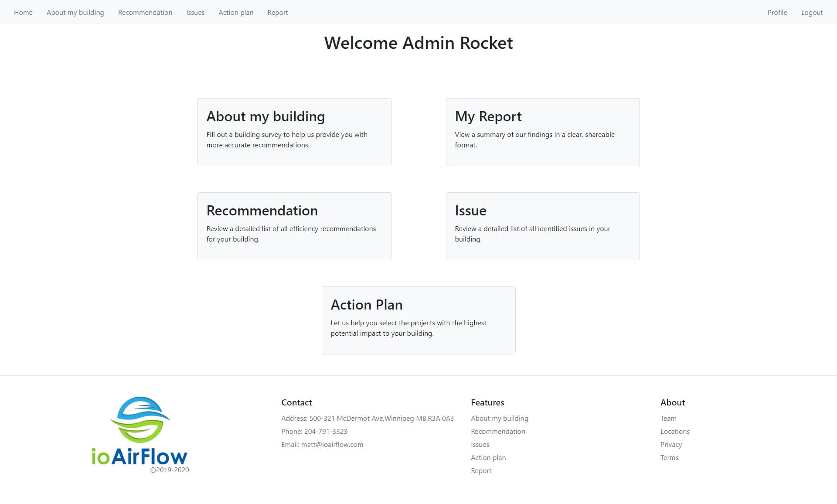Open the Issue card

coord(542,226)
